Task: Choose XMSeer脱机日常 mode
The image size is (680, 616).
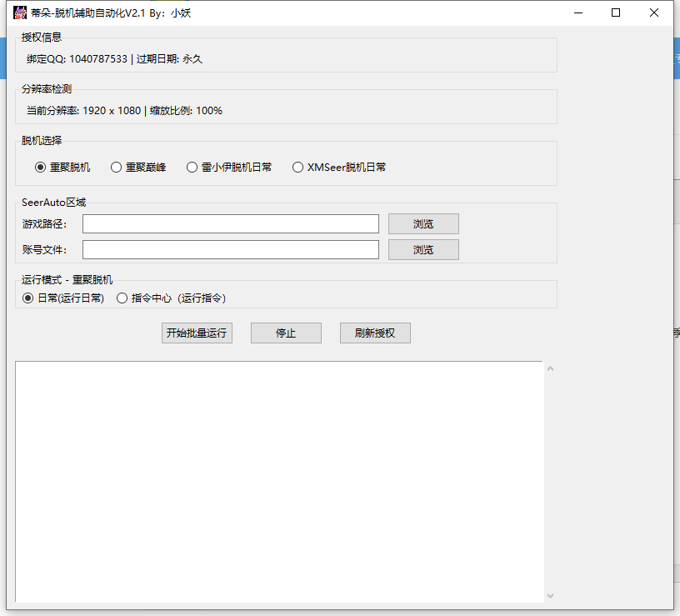Action: coord(339,167)
